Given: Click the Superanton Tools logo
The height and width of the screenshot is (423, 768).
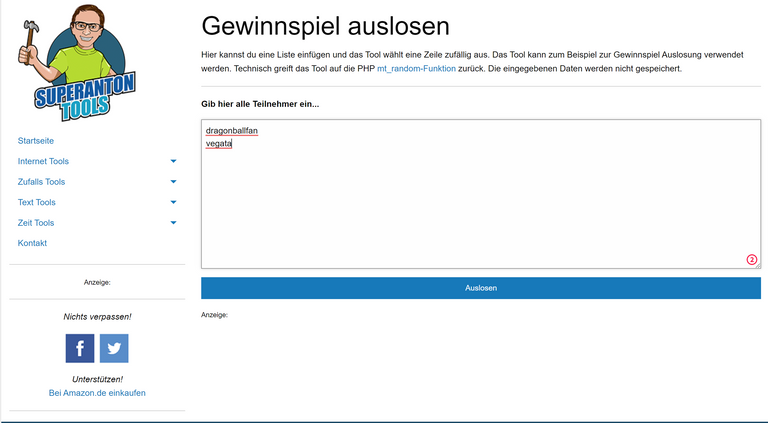Looking at the screenshot, I should click(77, 63).
